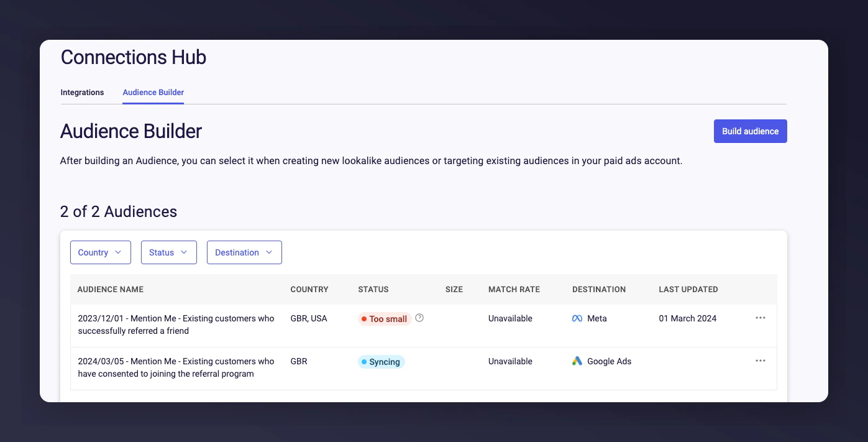The width and height of the screenshot is (868, 442).
Task: Click the Google Ads destination label
Action: pyautogui.click(x=609, y=361)
